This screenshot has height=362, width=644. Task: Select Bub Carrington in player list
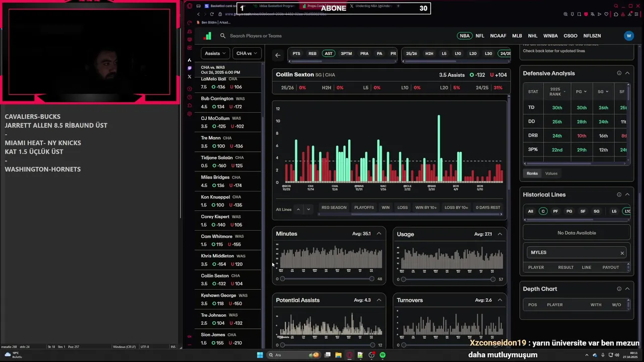[x=229, y=103]
